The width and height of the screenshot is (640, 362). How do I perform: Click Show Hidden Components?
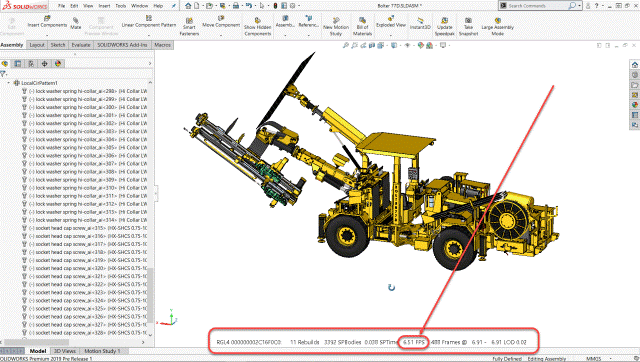pyautogui.click(x=258, y=27)
